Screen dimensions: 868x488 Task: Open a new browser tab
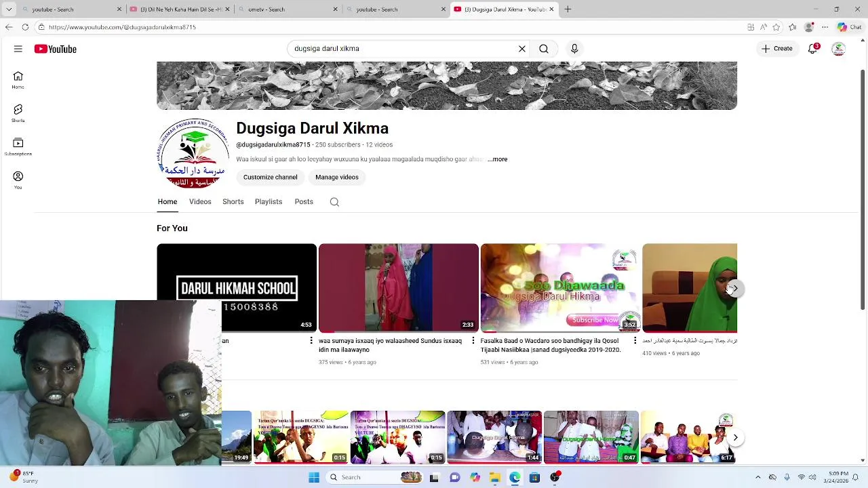click(568, 9)
